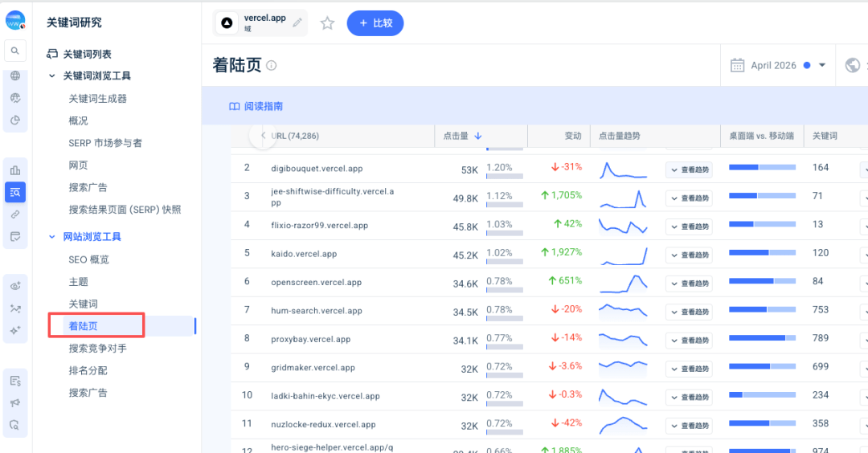Sort by the 点击量 down arrow
Screen dimensions: 868x453
click(478, 136)
